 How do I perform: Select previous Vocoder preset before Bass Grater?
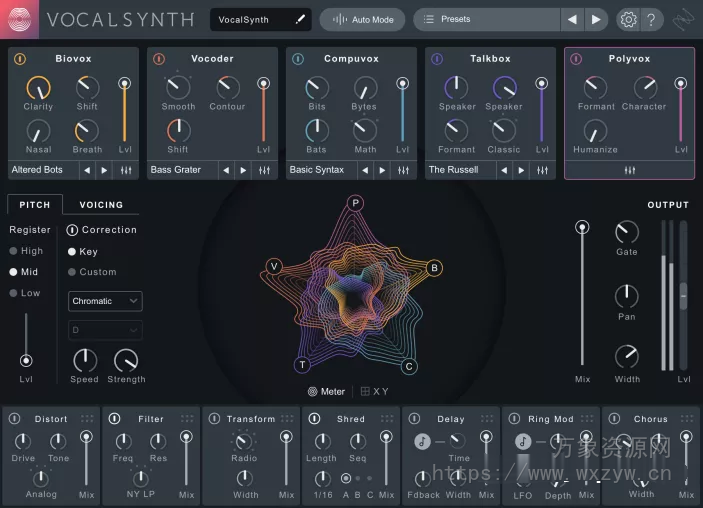(226, 170)
